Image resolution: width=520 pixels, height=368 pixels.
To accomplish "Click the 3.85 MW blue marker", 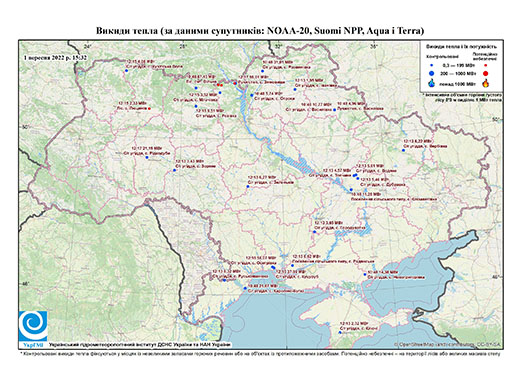I will [314, 232].
